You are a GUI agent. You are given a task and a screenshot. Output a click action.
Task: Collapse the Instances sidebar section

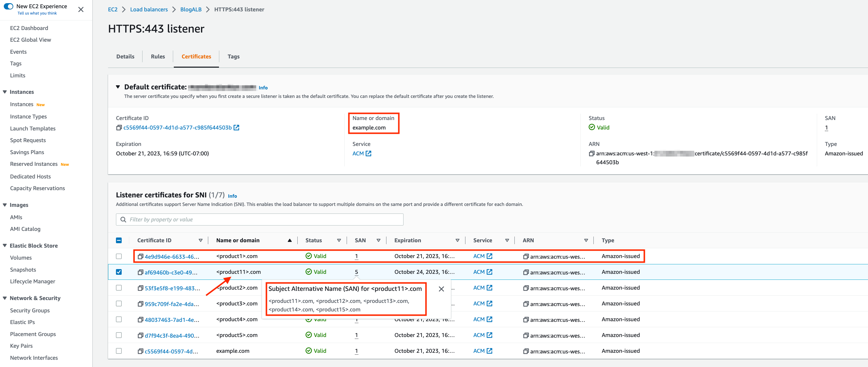4,92
